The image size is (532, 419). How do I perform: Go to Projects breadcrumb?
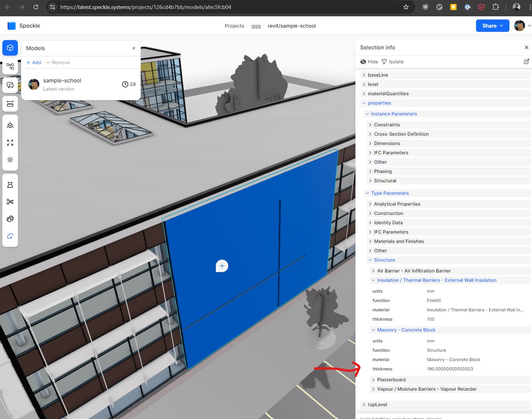point(234,26)
